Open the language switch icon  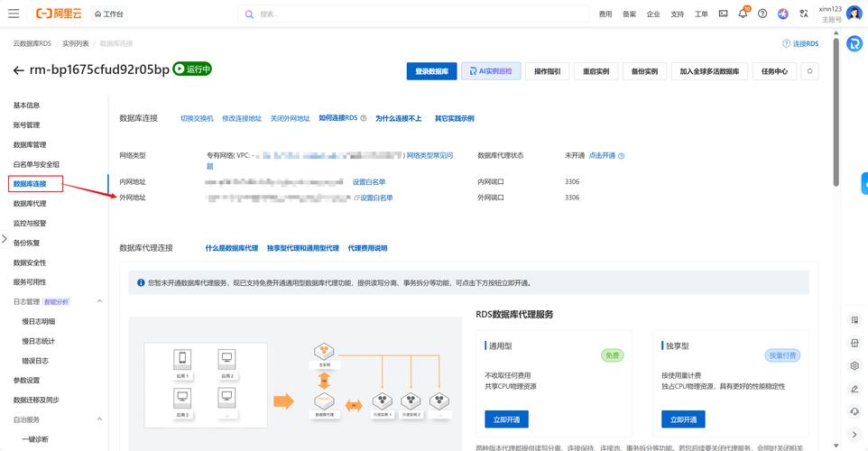[x=803, y=14]
